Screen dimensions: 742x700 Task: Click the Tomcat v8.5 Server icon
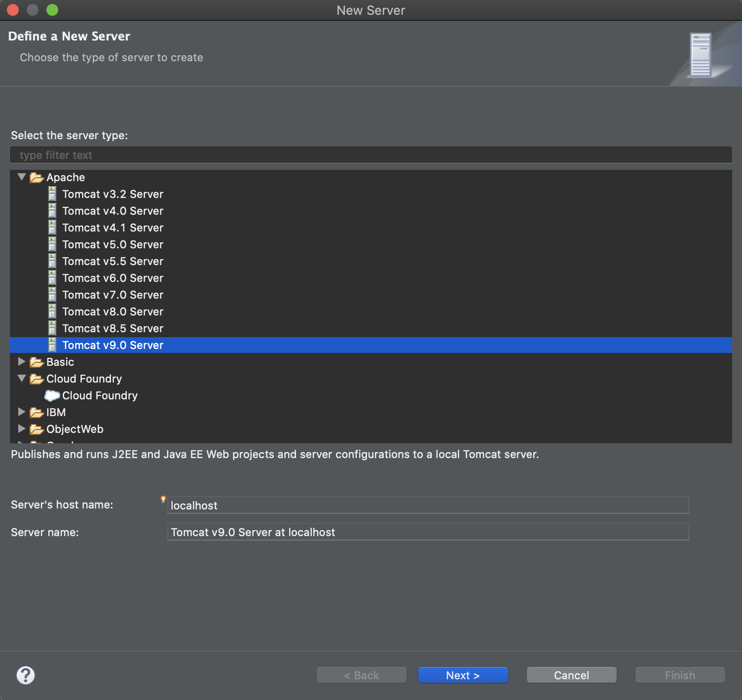(x=52, y=328)
